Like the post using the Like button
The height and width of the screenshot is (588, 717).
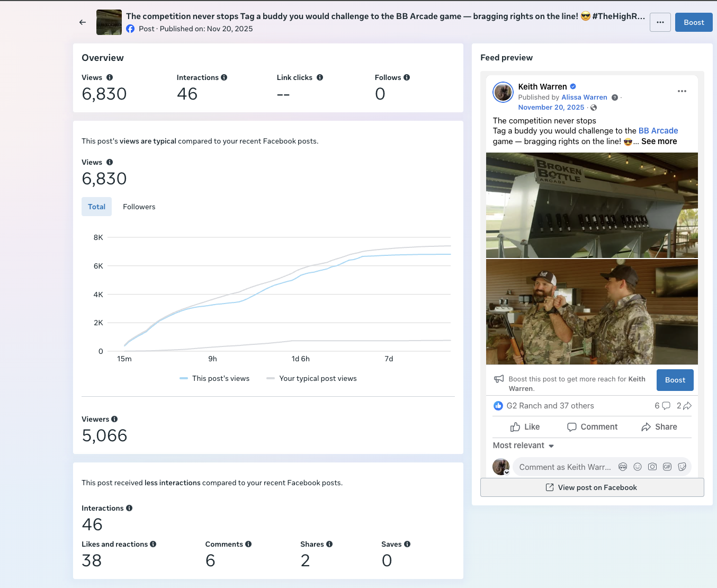525,427
